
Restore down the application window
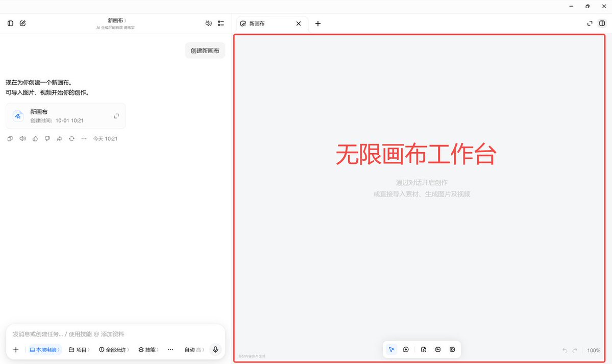click(x=587, y=6)
